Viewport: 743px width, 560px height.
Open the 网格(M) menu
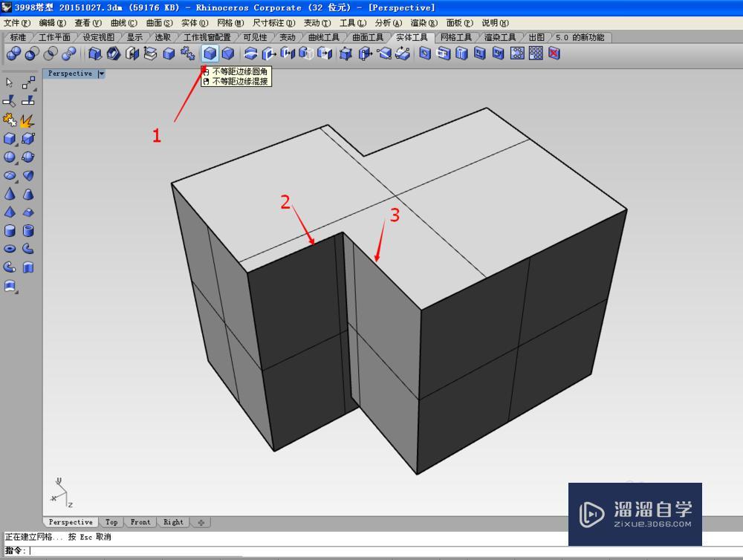tap(230, 23)
